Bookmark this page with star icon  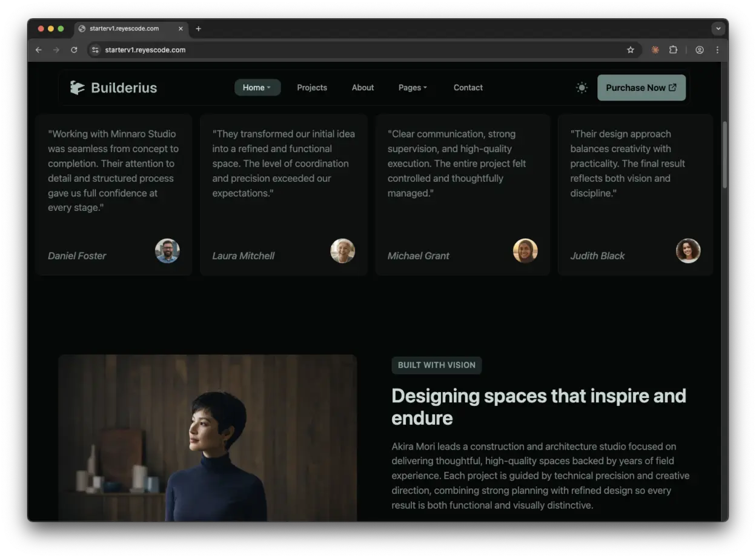pyautogui.click(x=630, y=50)
